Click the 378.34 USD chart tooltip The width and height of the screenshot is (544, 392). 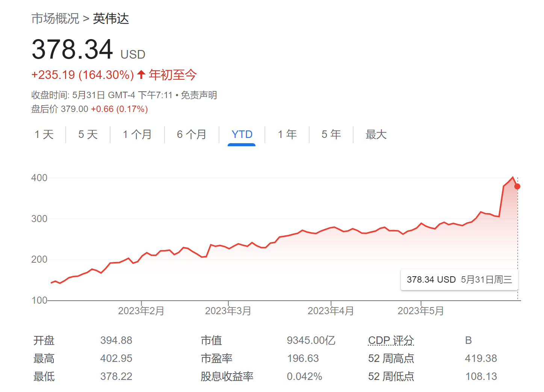(x=459, y=280)
